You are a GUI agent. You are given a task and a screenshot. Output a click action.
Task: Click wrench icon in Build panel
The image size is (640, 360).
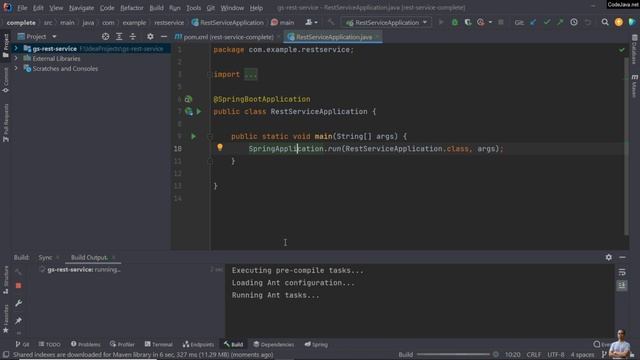18,303
